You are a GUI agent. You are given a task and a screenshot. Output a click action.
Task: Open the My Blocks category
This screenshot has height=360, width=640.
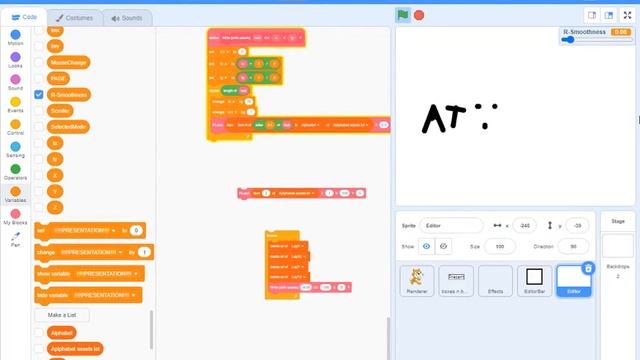click(x=15, y=217)
